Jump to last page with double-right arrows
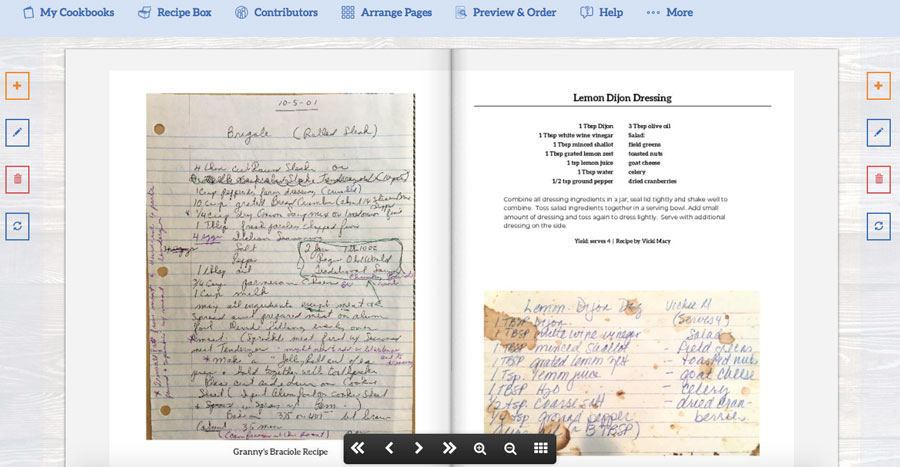This screenshot has height=467, width=900. tap(449, 449)
